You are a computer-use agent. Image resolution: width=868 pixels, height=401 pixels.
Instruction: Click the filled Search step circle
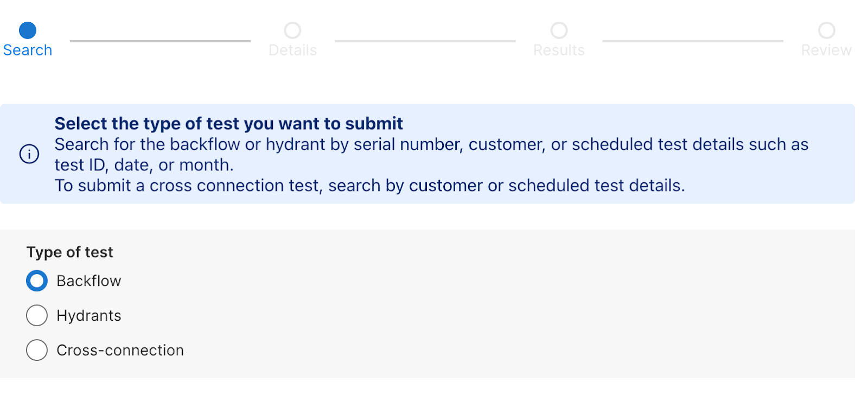(28, 30)
